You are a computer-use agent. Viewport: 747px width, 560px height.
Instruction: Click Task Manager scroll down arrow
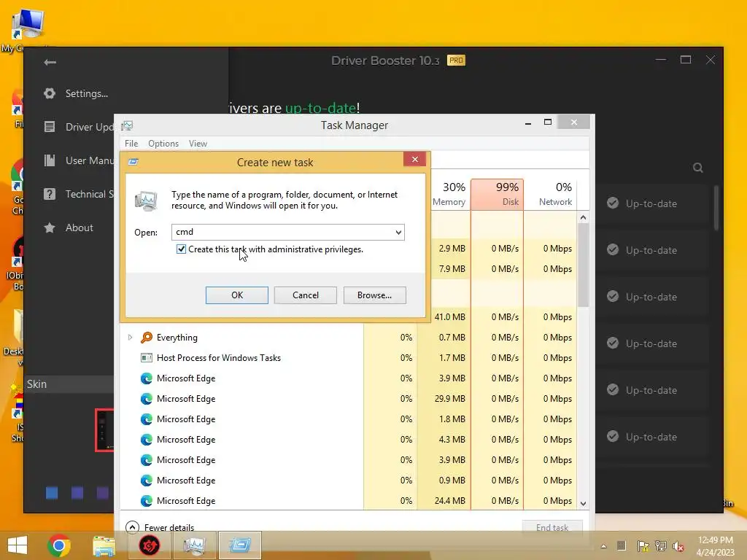tap(583, 503)
